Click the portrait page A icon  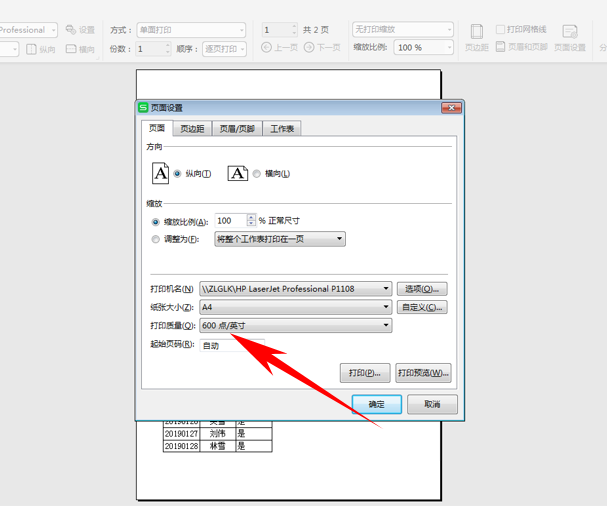coord(160,173)
